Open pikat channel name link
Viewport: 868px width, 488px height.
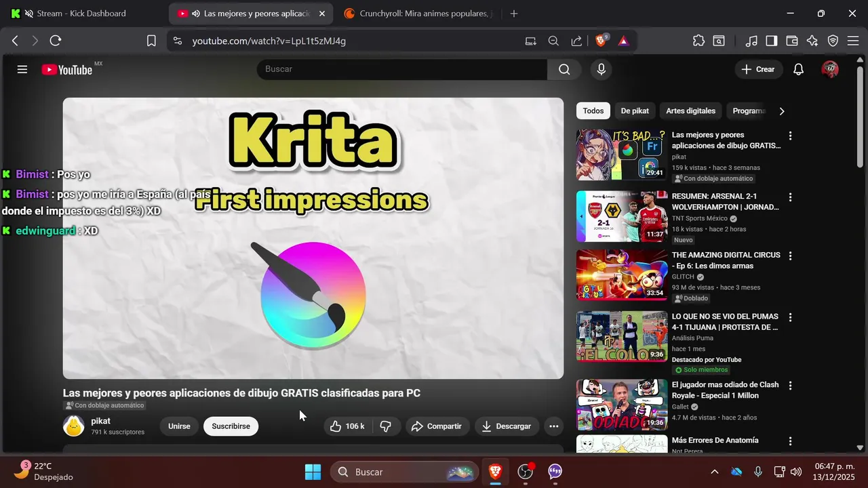pos(100,421)
